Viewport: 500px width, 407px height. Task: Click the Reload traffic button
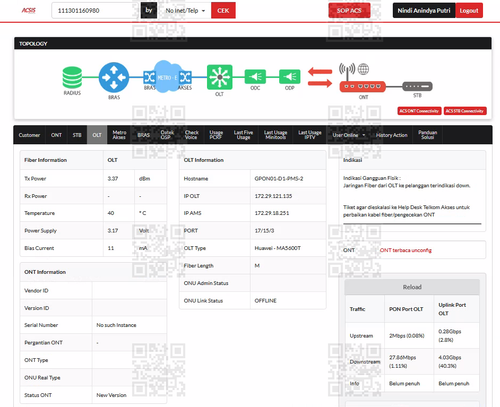(412, 287)
